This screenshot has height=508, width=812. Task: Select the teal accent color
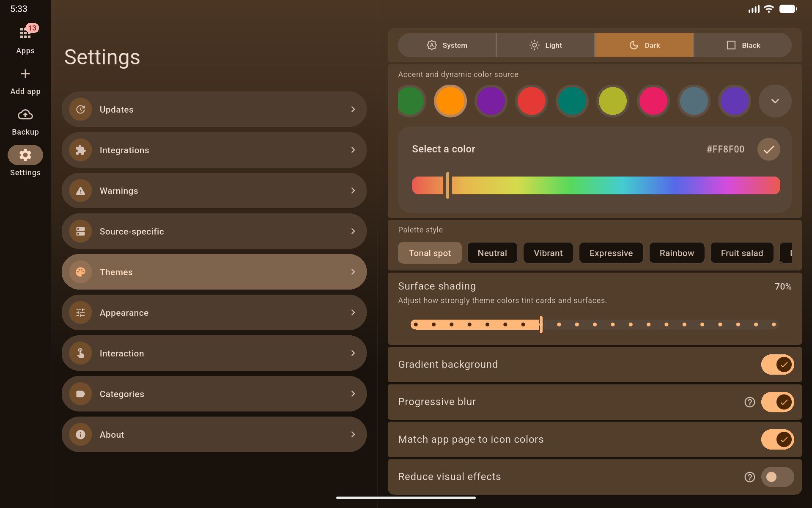click(x=572, y=101)
